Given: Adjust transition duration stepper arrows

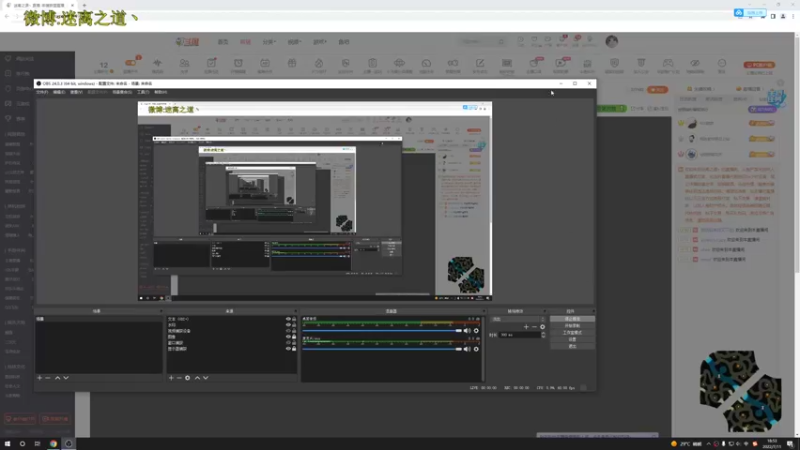Looking at the screenshot, I should [x=543, y=335].
